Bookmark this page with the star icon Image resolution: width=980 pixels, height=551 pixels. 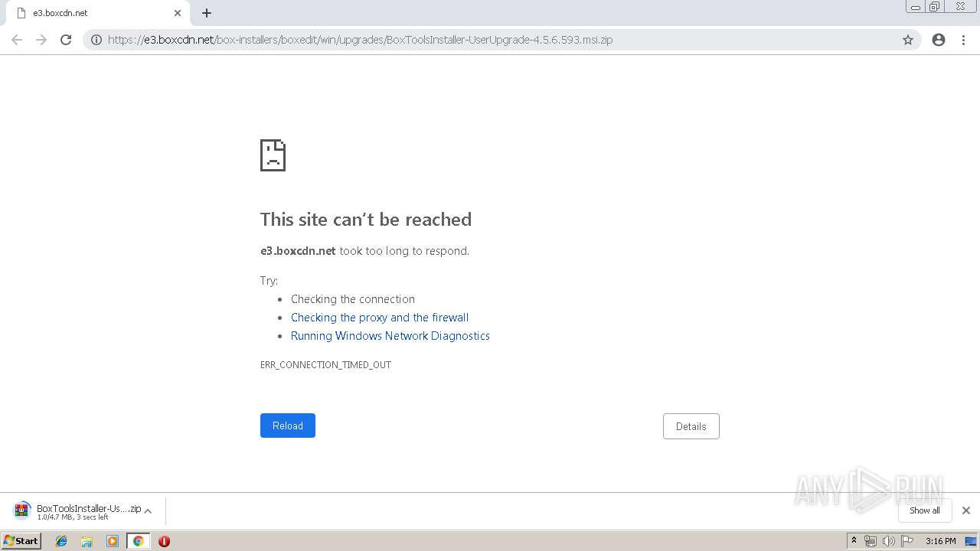click(908, 40)
